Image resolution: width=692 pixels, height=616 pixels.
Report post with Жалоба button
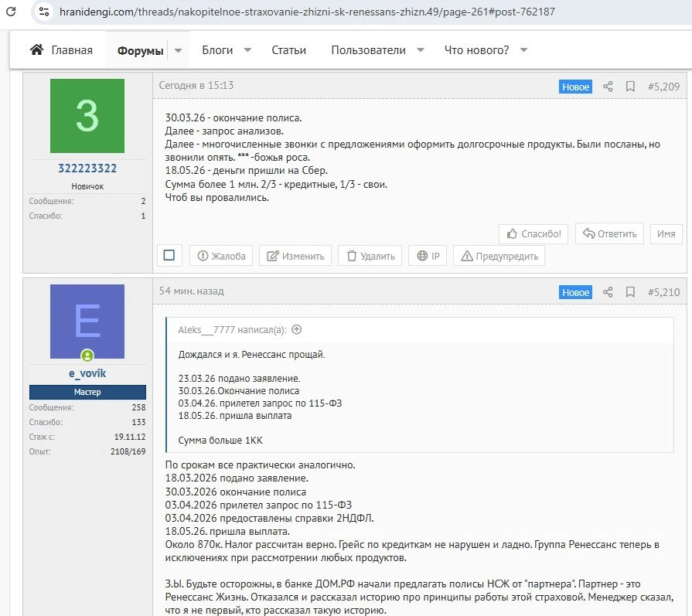221,256
